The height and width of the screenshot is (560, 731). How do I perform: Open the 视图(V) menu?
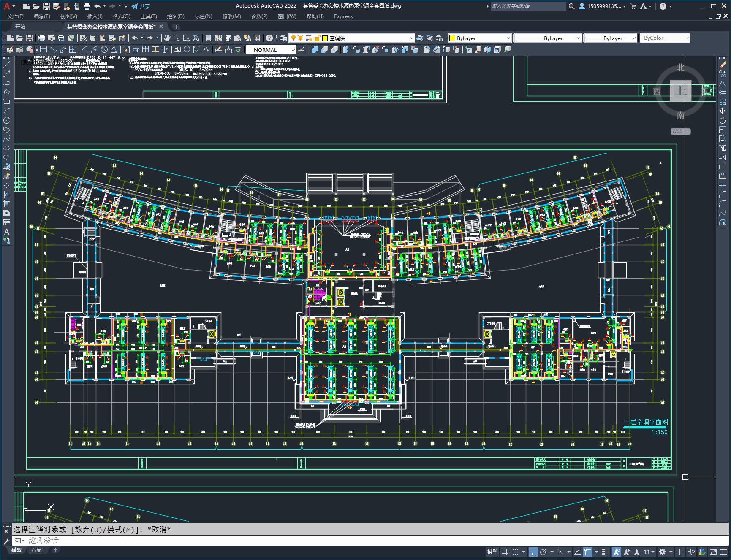point(68,16)
